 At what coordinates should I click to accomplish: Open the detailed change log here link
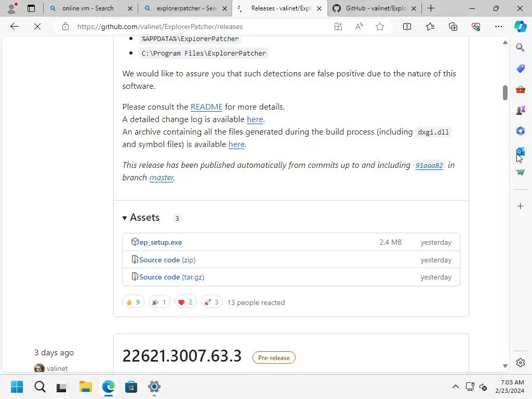pos(255,119)
